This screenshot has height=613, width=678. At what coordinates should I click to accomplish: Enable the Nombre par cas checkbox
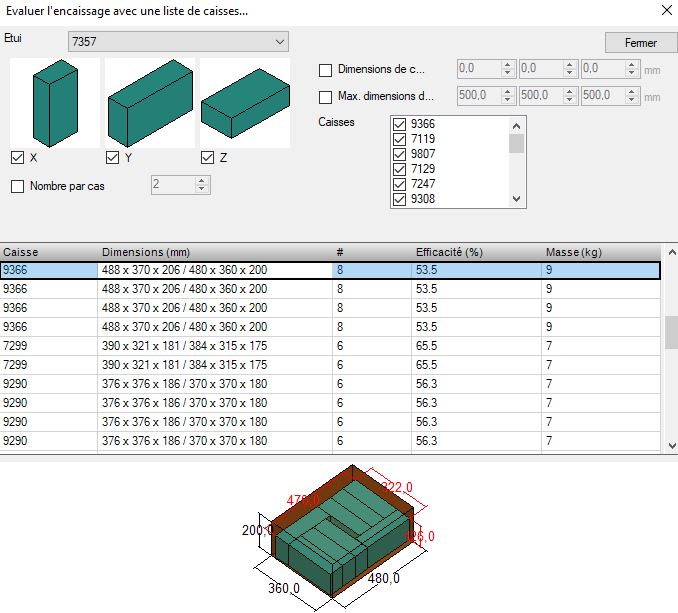click(17, 186)
